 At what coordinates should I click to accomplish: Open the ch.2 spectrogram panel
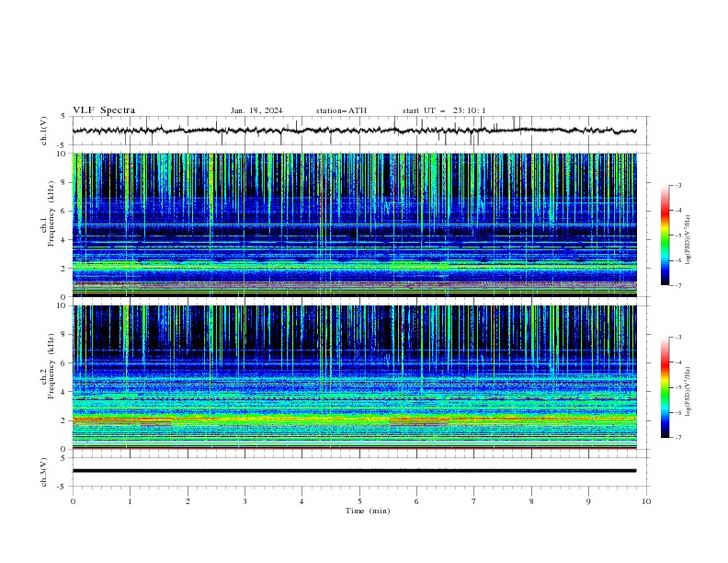coord(355,377)
